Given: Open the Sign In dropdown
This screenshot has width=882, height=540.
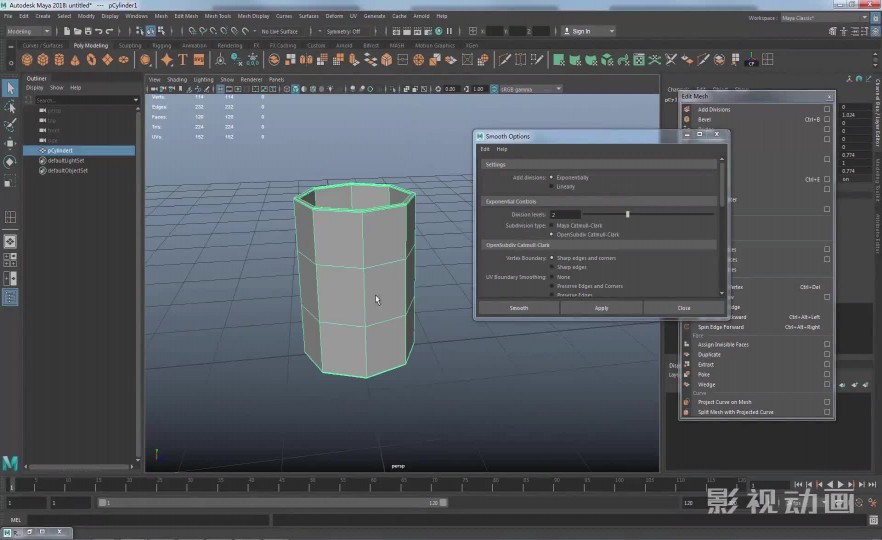Looking at the screenshot, I should pyautogui.click(x=588, y=32).
